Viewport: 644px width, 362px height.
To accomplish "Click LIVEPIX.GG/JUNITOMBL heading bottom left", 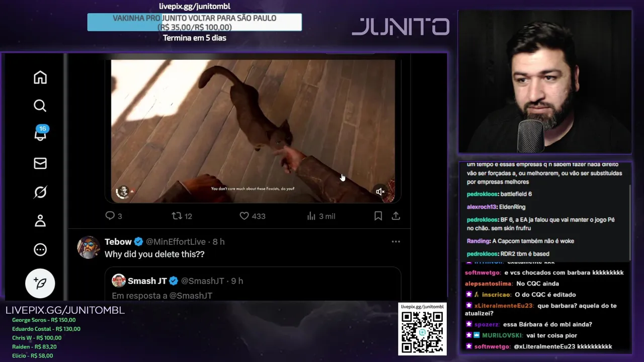I will (65, 310).
